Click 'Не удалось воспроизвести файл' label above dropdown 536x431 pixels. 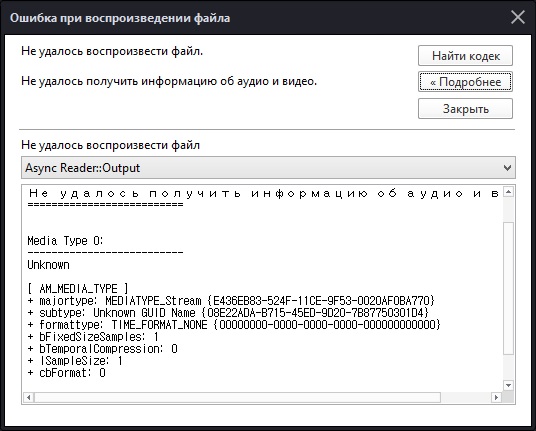click(x=110, y=145)
